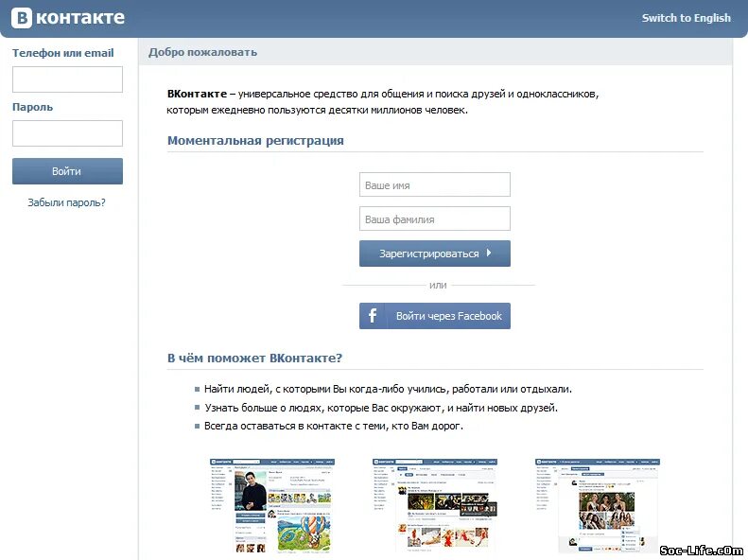Click the Ваша фамилия last name field
The width and height of the screenshot is (748, 560).
pos(435,219)
